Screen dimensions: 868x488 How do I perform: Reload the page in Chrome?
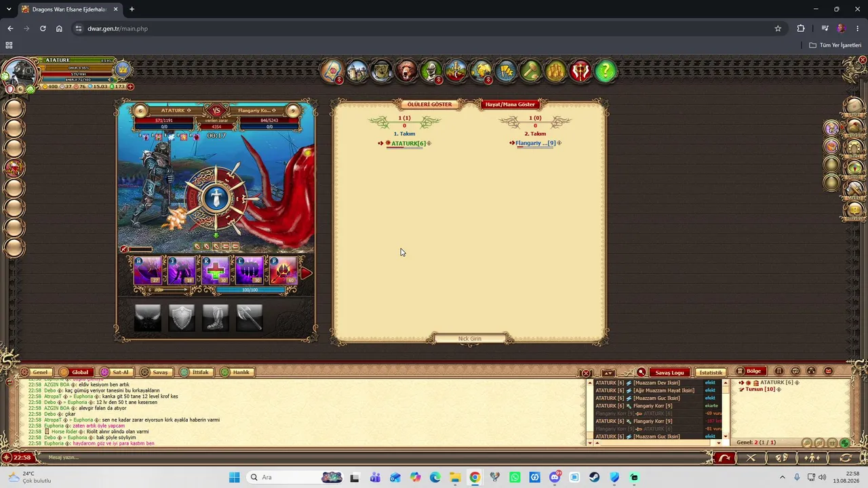point(43,28)
